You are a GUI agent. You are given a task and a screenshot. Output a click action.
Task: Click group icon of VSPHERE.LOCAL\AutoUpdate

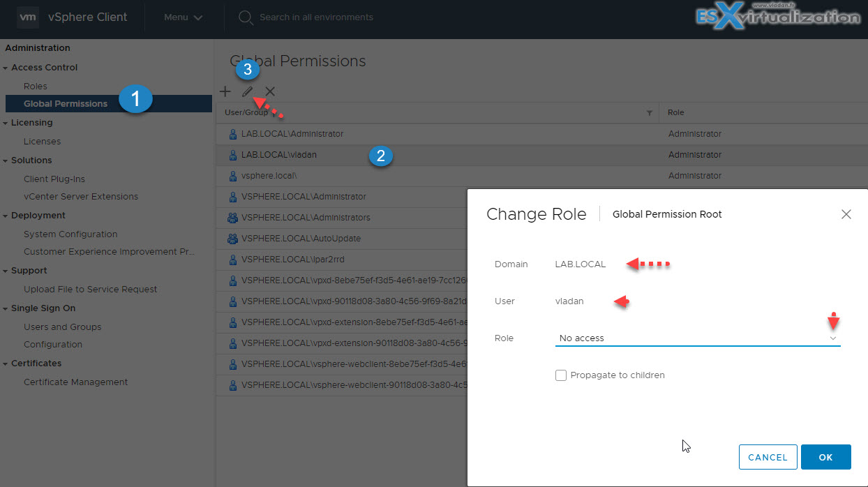[x=233, y=238]
